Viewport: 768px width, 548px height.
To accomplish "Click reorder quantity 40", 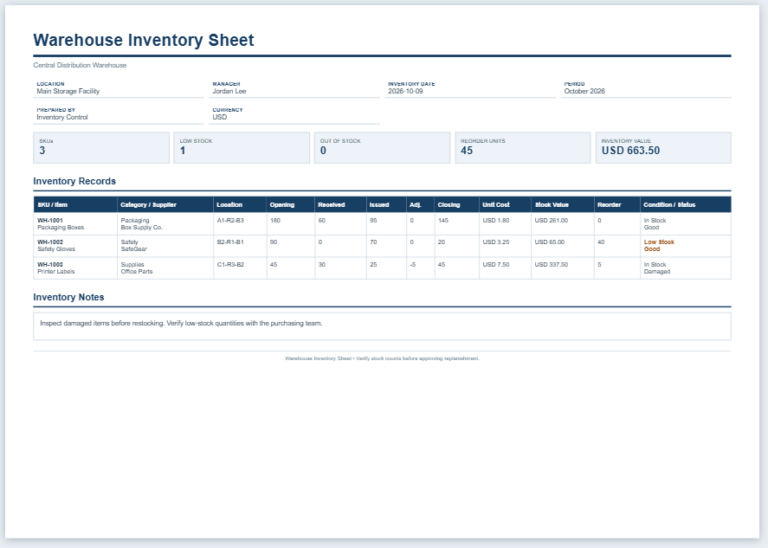I will point(601,242).
